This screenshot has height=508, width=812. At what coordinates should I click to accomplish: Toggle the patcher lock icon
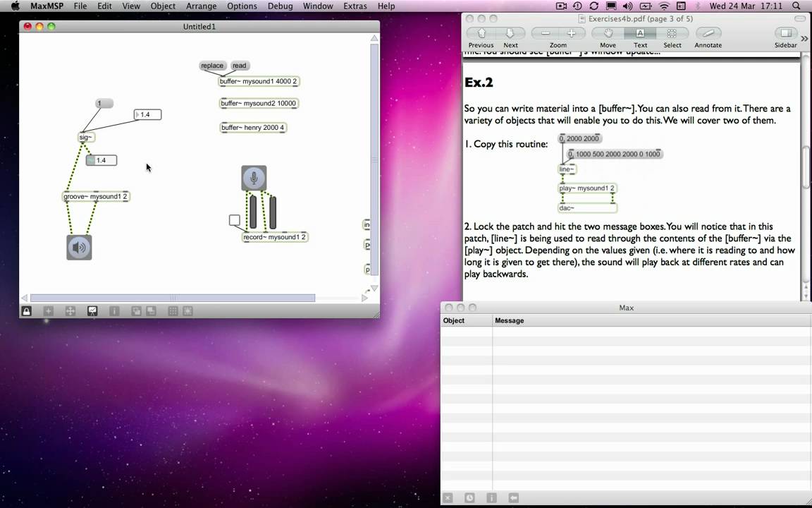pyautogui.click(x=26, y=311)
